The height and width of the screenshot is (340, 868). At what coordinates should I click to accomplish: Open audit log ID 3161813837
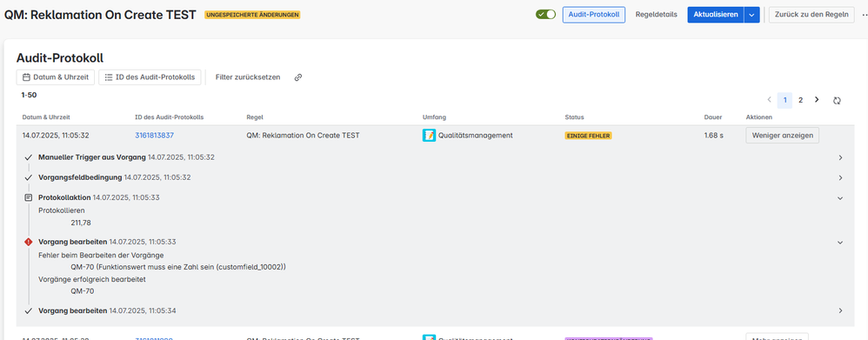(x=155, y=135)
